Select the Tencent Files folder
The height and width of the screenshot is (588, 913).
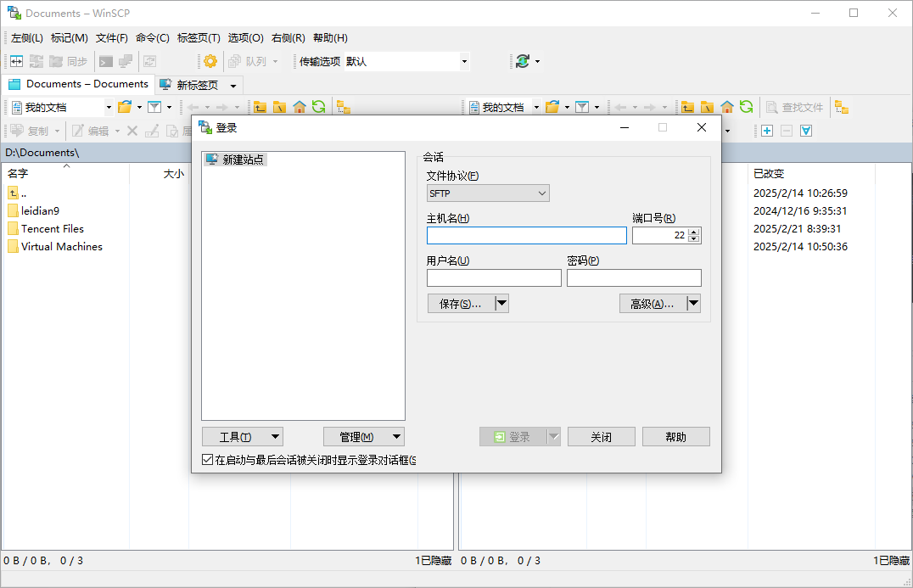click(x=53, y=229)
